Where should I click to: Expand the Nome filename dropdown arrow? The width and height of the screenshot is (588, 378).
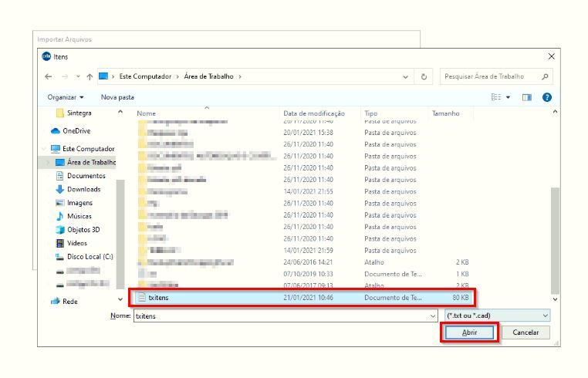pos(433,316)
